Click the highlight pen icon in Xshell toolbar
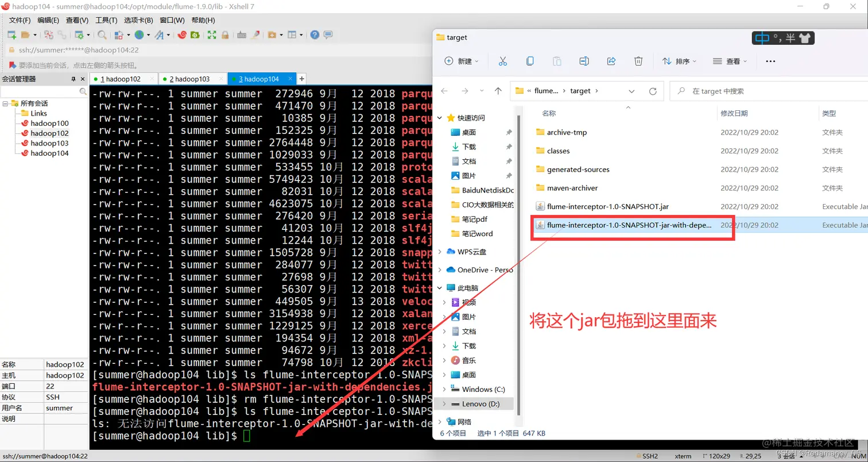This screenshot has height=462, width=868. (255, 35)
